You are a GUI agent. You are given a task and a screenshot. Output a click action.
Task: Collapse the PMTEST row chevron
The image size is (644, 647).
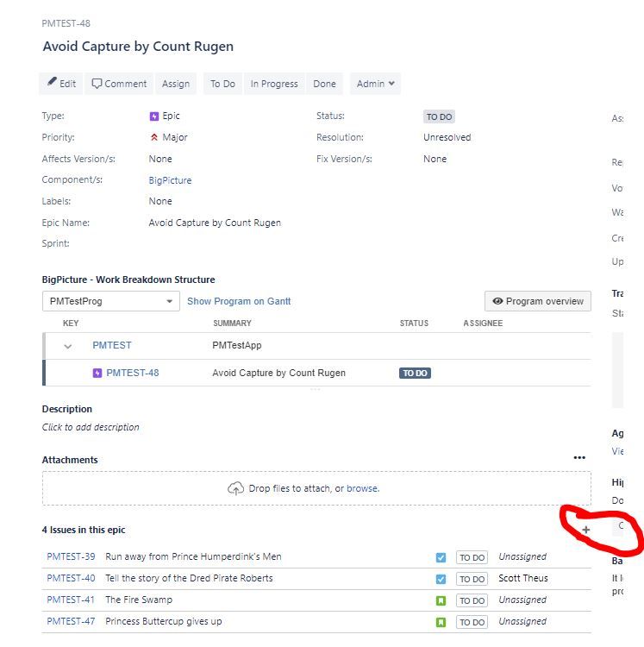tap(68, 346)
